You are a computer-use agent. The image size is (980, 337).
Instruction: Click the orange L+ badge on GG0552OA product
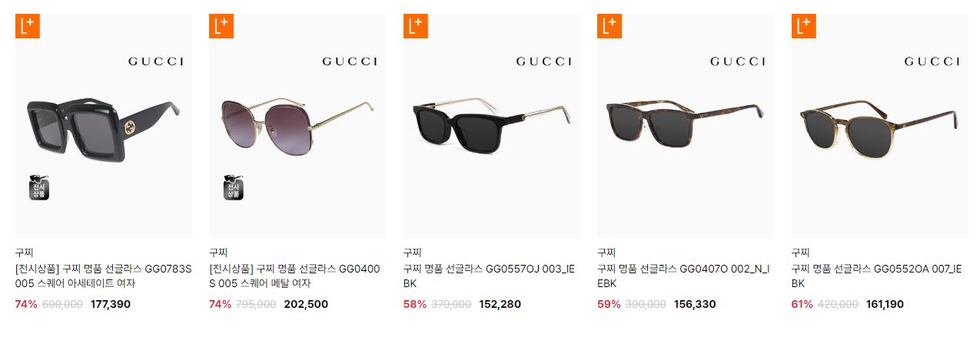[803, 26]
